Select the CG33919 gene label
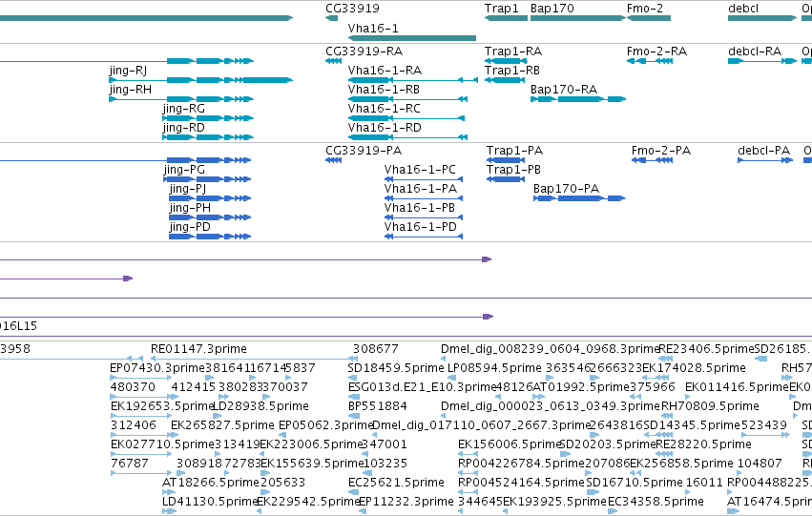 (x=352, y=9)
